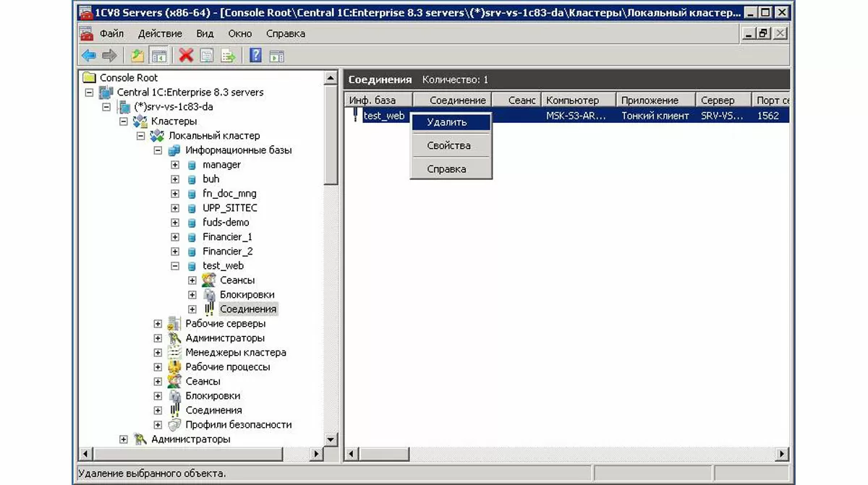Open the Окно menu
The image size is (868, 485).
click(x=240, y=33)
